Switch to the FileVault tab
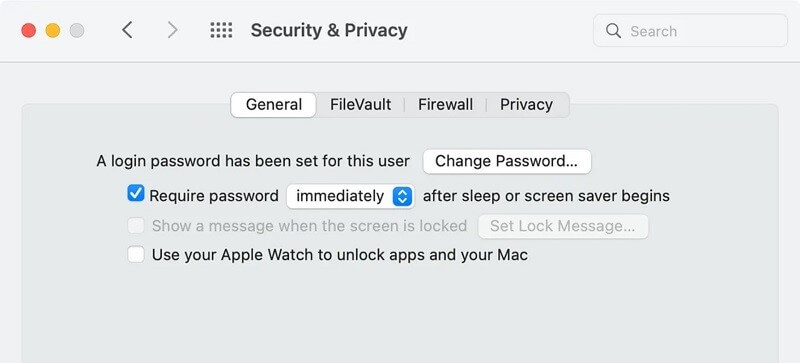 tap(361, 105)
